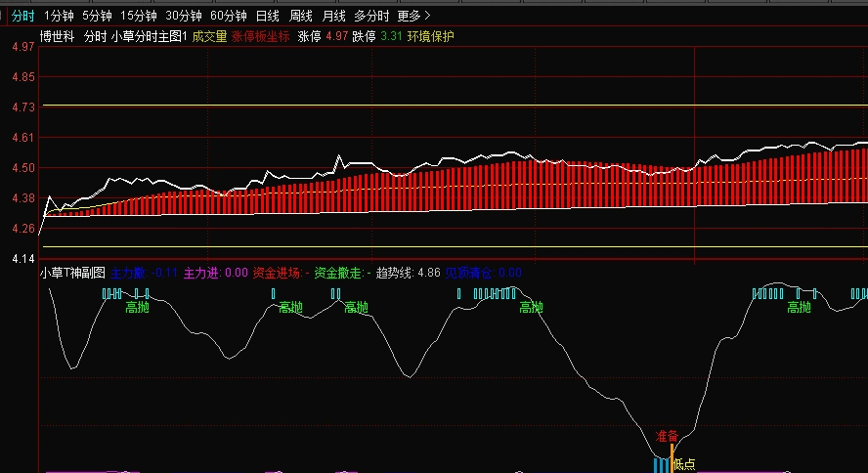Screen dimensions: 868x473
Task: Select the 小草分时主图1 indicator name
Action: (x=149, y=36)
